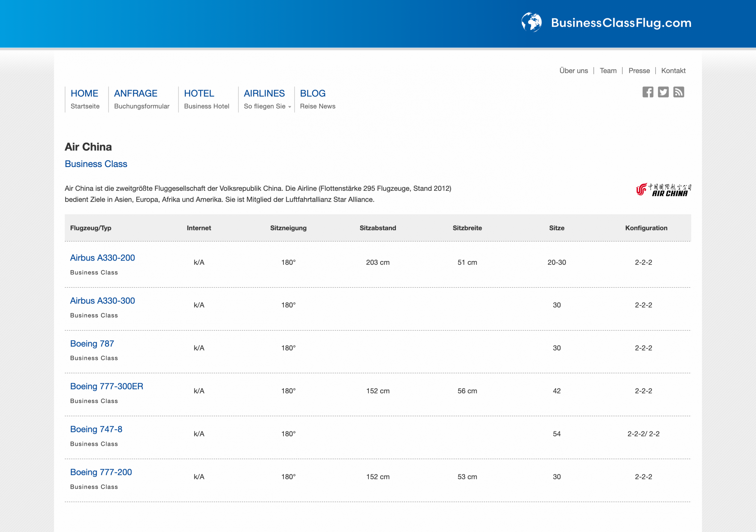Open the ANFRAGE Buchungsformular menu
Viewport: 756px width, 532px height.
136,94
